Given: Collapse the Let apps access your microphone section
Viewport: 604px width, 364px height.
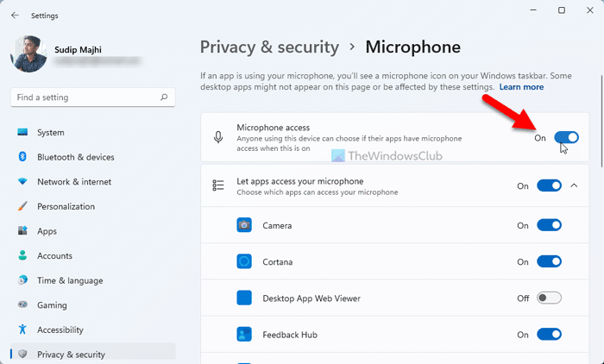Looking at the screenshot, I should (575, 185).
